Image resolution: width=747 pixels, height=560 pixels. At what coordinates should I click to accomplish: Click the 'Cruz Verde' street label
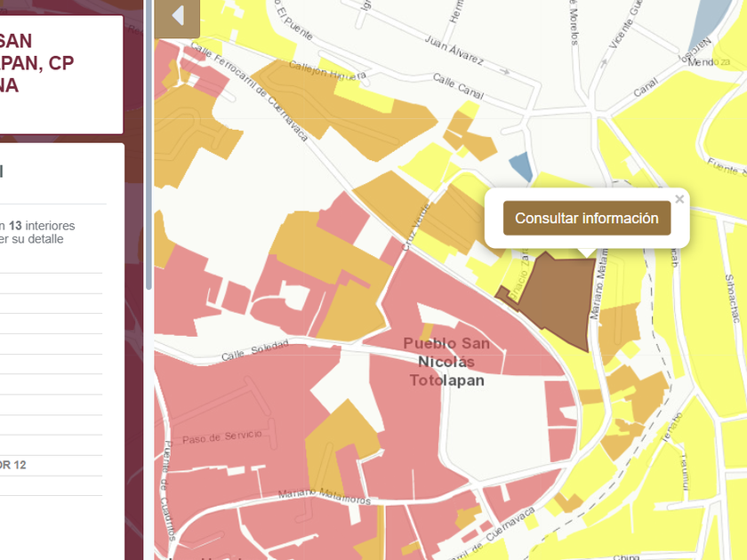[x=416, y=228]
